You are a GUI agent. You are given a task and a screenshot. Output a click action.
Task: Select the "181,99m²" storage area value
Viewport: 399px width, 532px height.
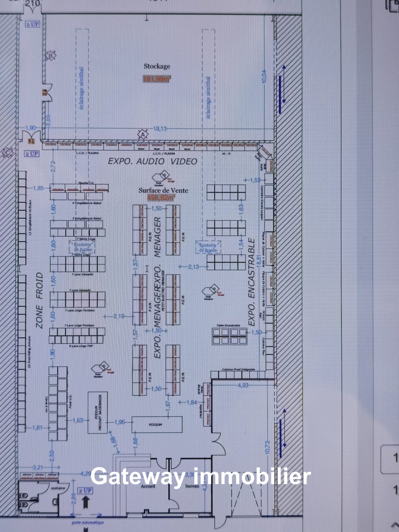tap(157, 79)
